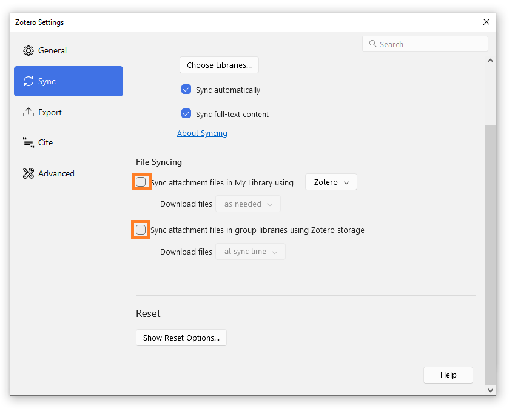Viewport: 518px width, 420px height.
Task: Click the General gear icon
Action: coord(29,50)
